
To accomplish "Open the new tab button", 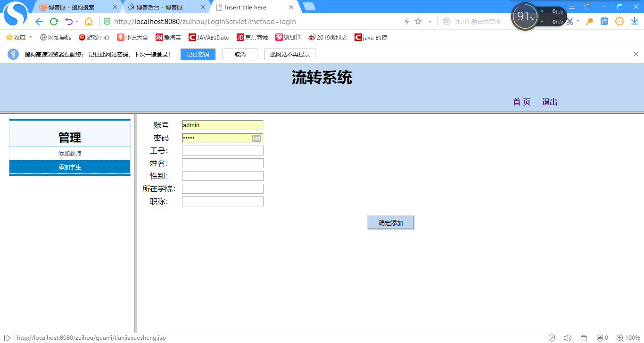I will click(309, 7).
